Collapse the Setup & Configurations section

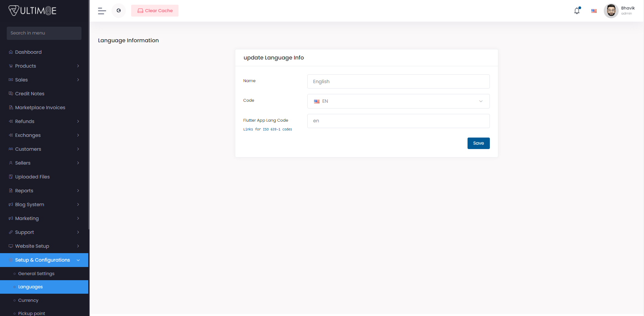pos(78,260)
